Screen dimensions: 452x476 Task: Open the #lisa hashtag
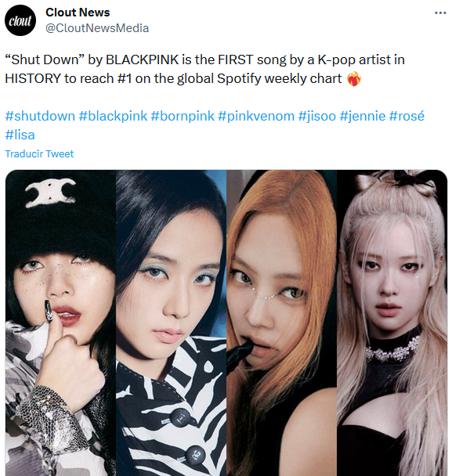tap(20, 135)
